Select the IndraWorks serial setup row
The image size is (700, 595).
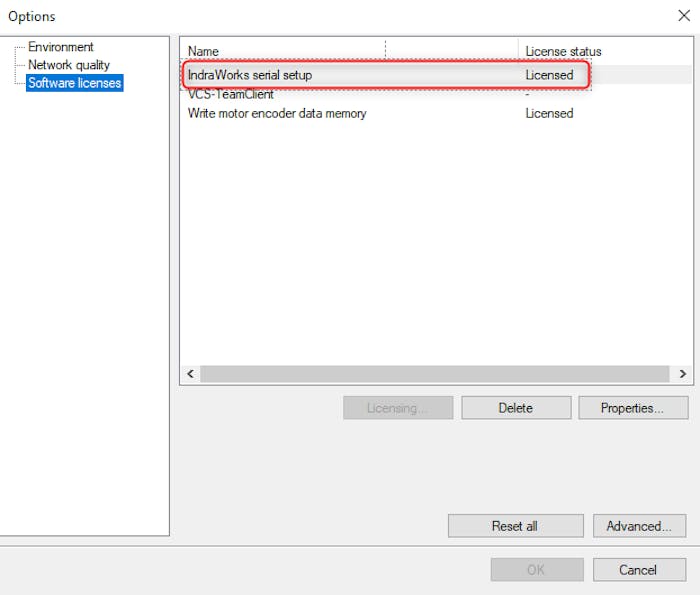point(250,75)
